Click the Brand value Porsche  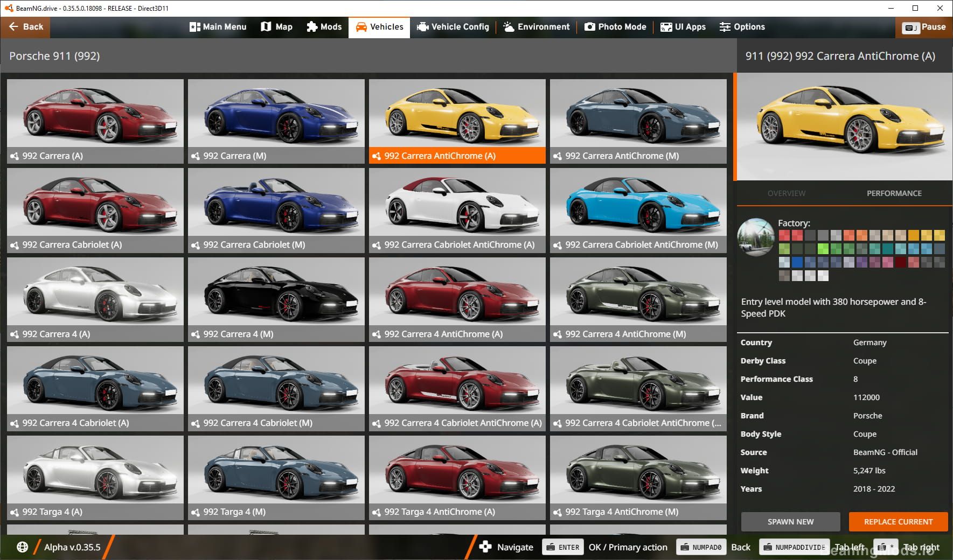867,416
